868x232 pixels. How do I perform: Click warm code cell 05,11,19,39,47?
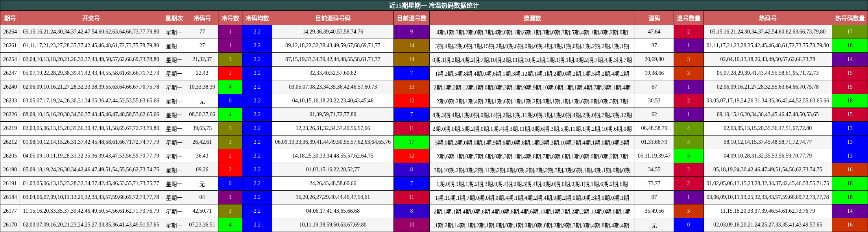(x=654, y=156)
